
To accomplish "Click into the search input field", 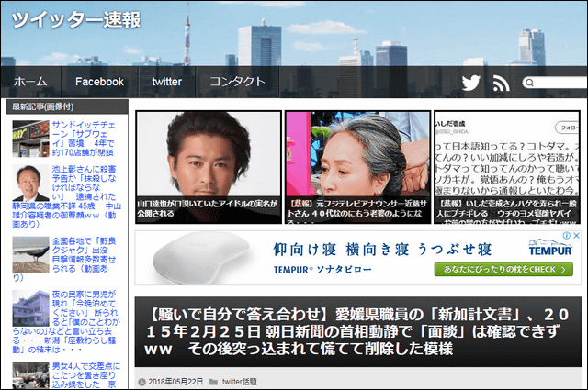I will point(562,83).
